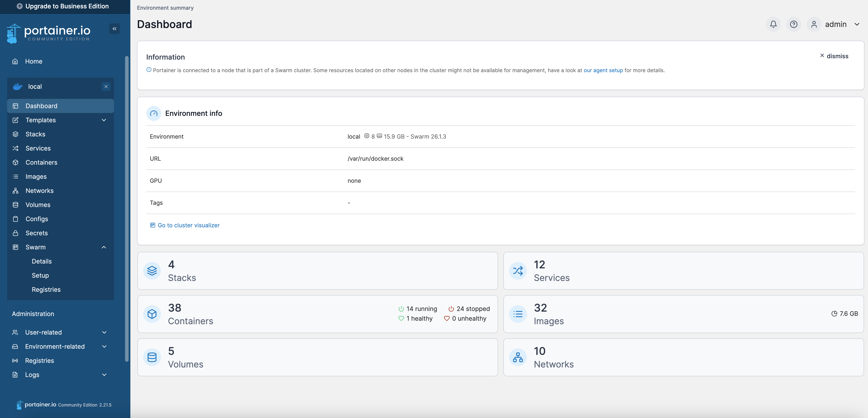868x418 pixels.
Task: Collapse the Swarm submenu
Action: click(104, 247)
